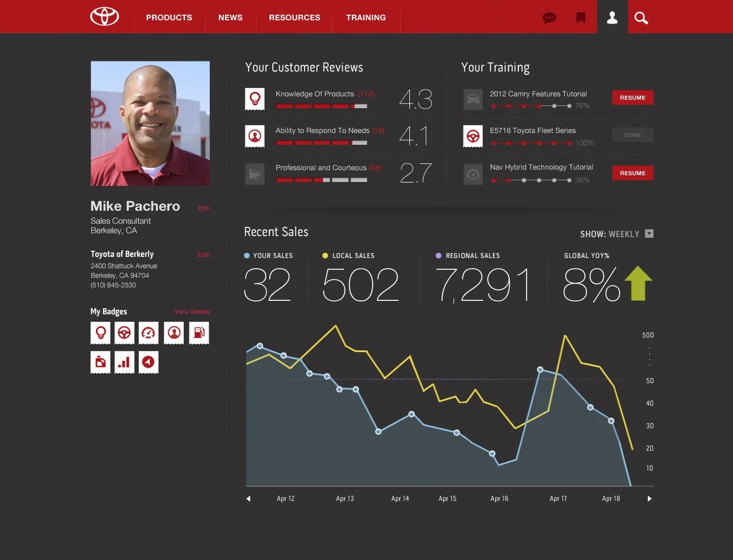
Task: Go to later dates with the chart's right arrow
Action: click(x=650, y=499)
